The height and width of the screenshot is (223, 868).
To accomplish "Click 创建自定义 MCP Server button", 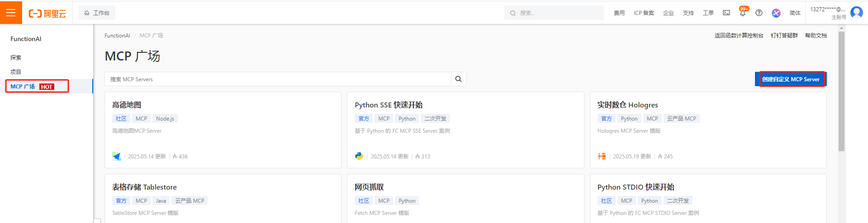I will (791, 79).
